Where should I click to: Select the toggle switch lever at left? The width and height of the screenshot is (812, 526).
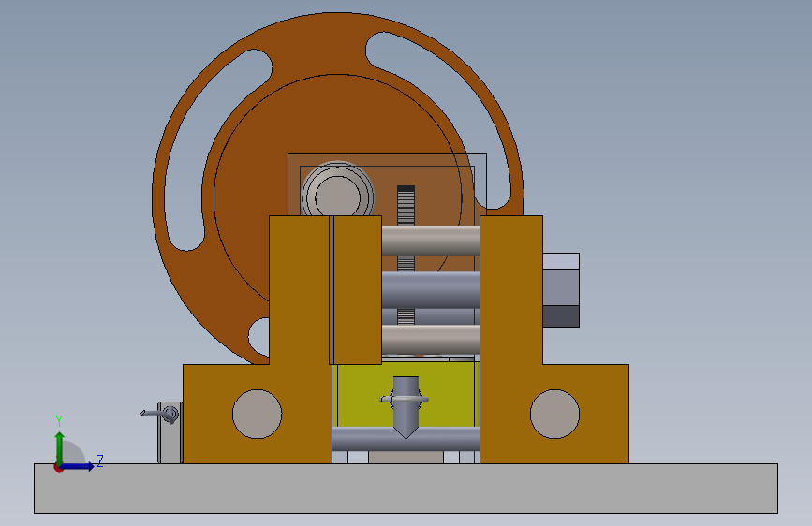(156, 414)
